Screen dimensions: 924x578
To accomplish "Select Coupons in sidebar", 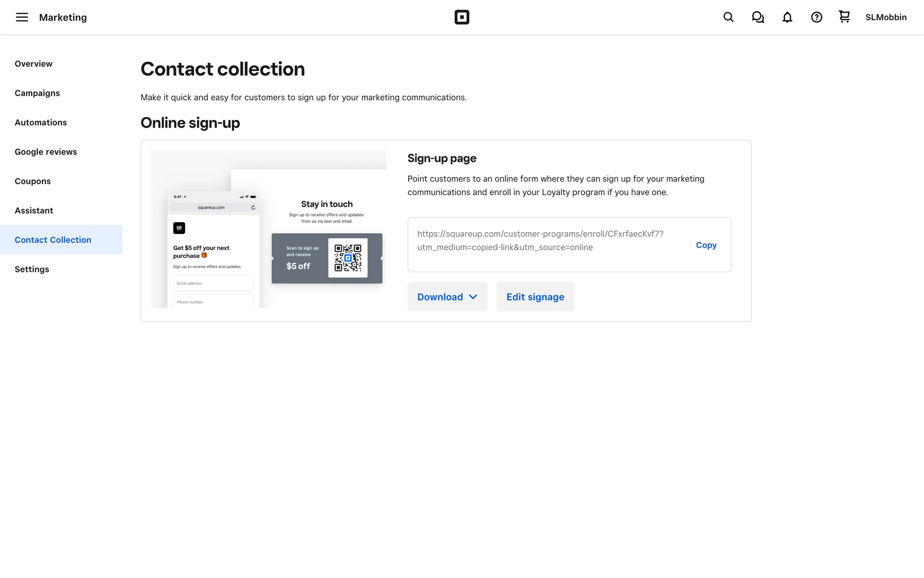I will click(33, 181).
